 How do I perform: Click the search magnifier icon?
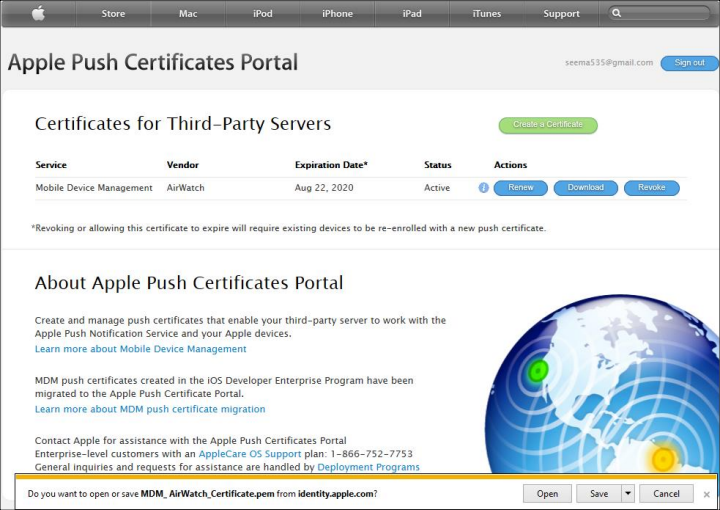tap(618, 14)
